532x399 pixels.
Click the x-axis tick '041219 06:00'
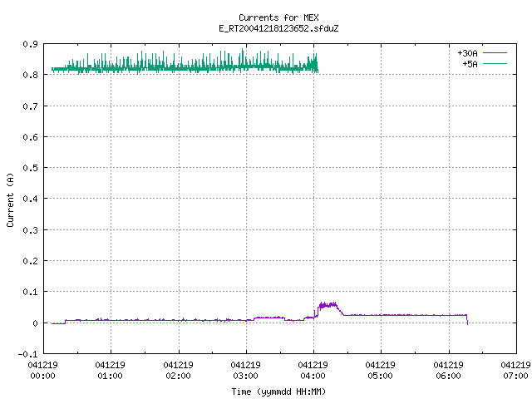448,371
